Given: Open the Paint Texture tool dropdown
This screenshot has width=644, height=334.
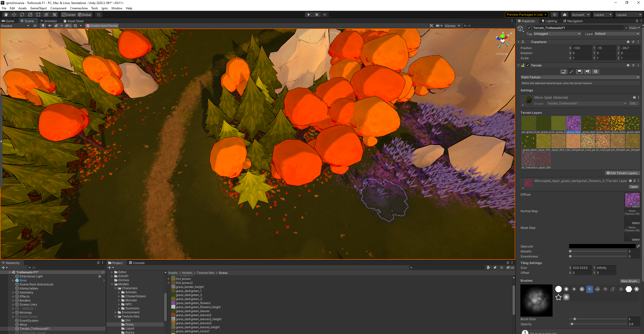Looking at the screenshot, I should click(580, 77).
